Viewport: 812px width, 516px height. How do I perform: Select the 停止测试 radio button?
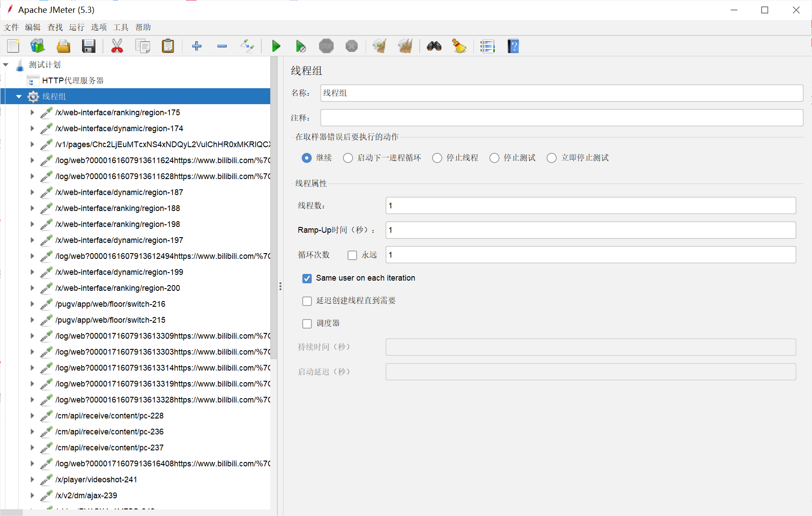tap(494, 158)
